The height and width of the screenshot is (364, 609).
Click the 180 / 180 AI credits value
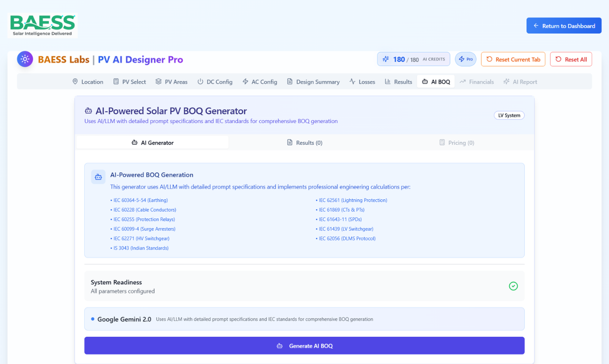406,59
